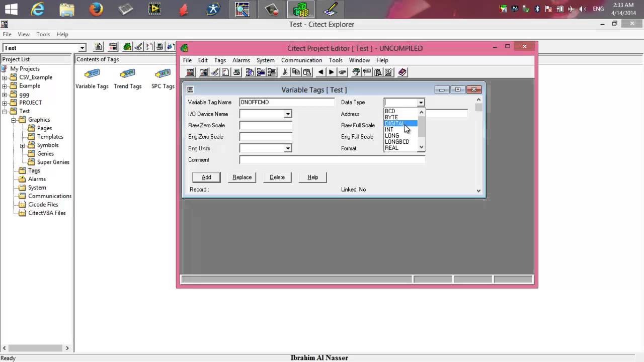The width and height of the screenshot is (644, 362).
Task: Click the Data Type list scroll down arrow
Action: tap(422, 147)
